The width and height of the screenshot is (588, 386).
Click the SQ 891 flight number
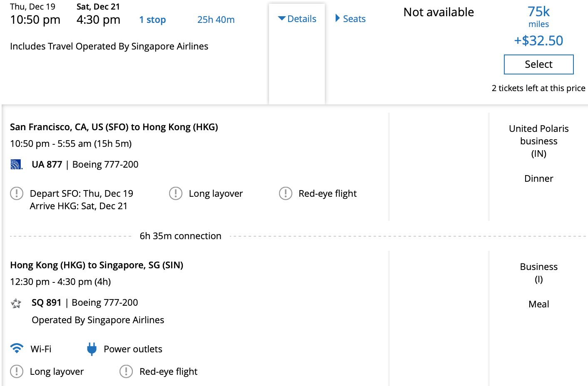point(46,302)
